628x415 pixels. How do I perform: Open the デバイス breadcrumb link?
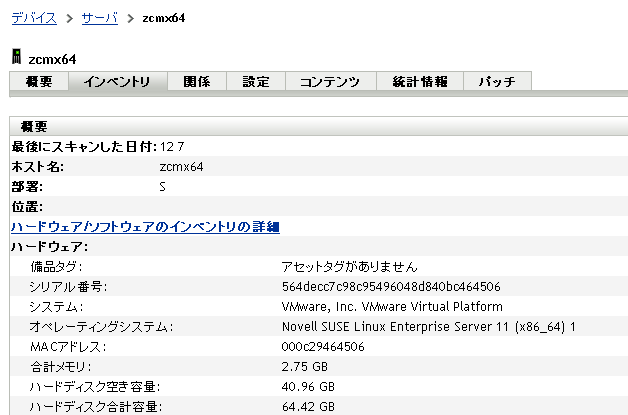click(x=34, y=18)
